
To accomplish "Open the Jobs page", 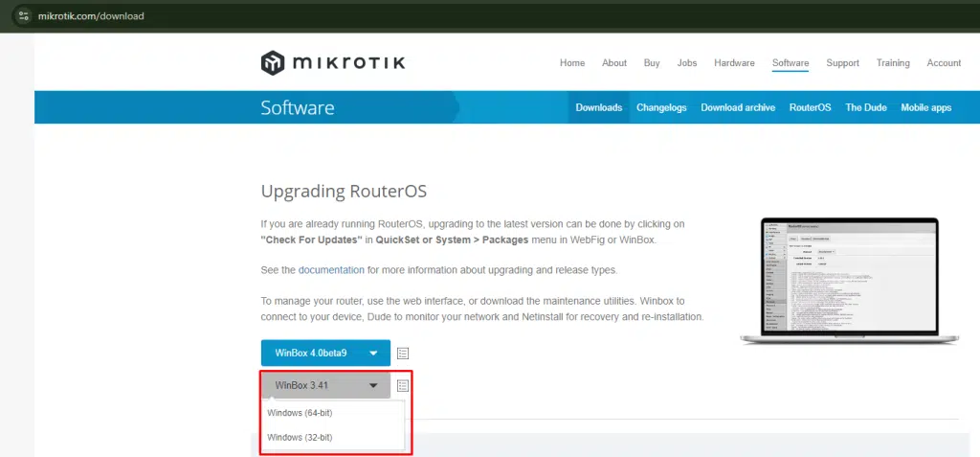I will (687, 63).
